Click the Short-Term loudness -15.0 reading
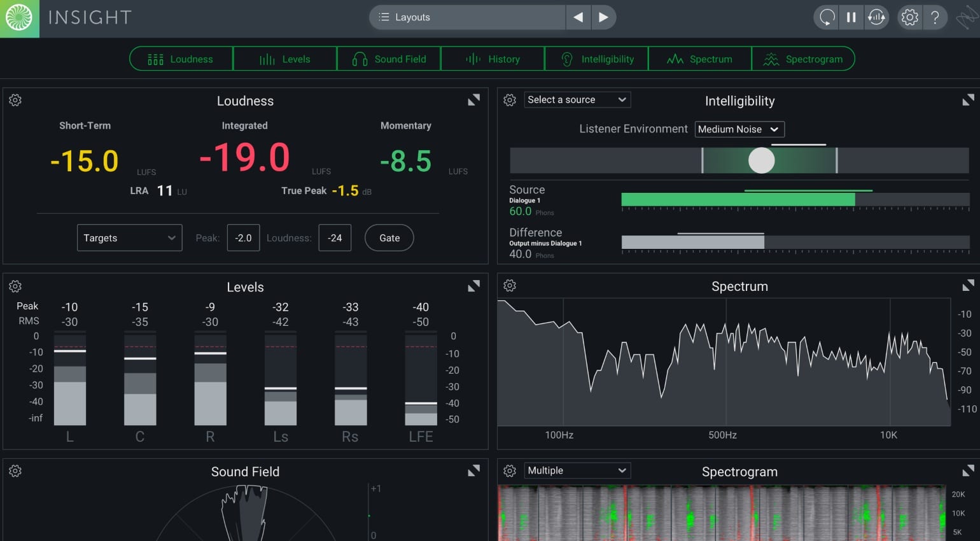Viewport: 980px width, 541px height. (85, 161)
